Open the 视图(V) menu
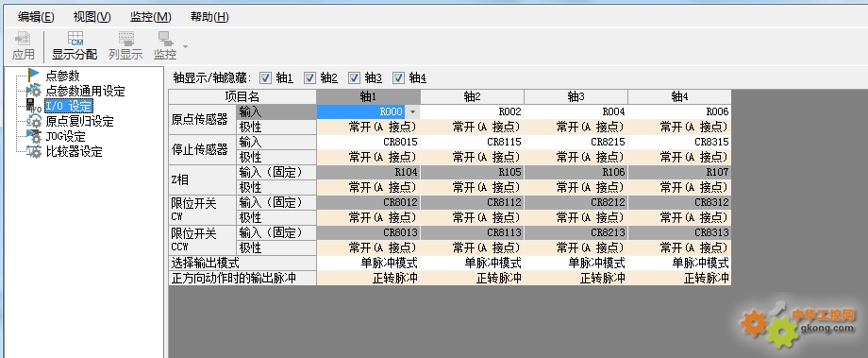Viewport: 868px width, 358px height. coord(92,17)
